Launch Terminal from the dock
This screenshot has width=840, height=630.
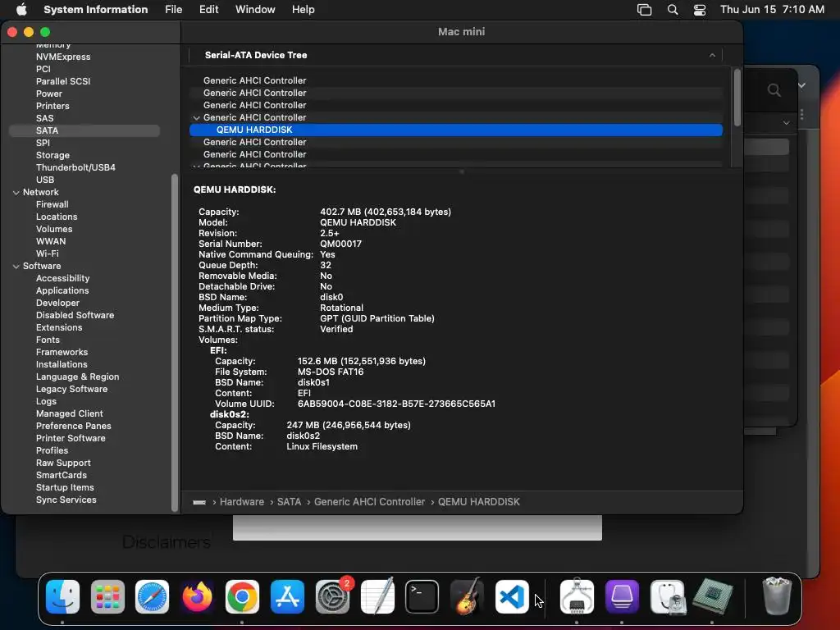tap(422, 596)
